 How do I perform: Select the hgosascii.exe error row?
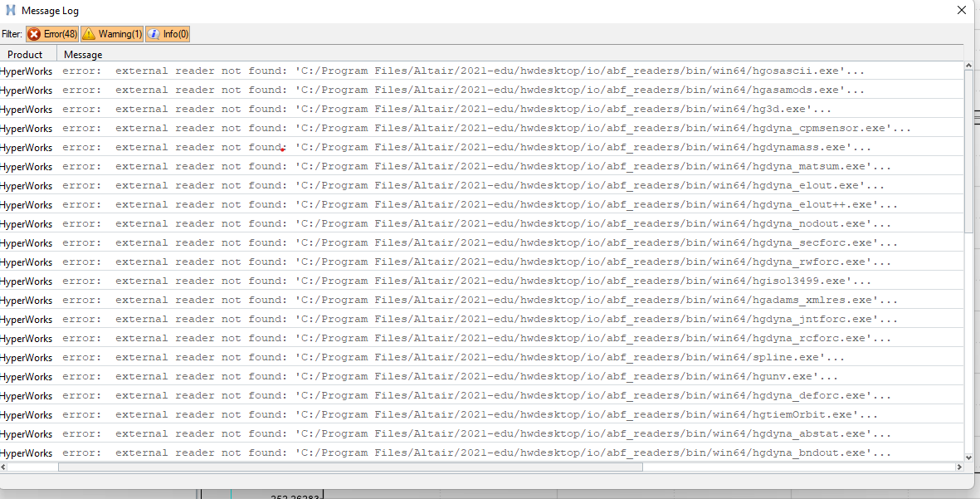(481, 71)
